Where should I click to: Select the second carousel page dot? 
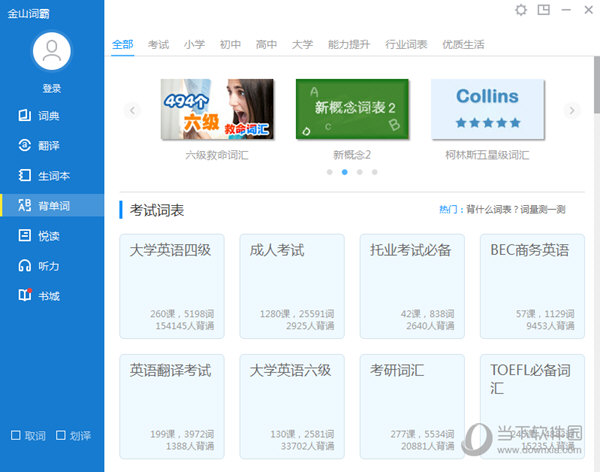tap(344, 172)
